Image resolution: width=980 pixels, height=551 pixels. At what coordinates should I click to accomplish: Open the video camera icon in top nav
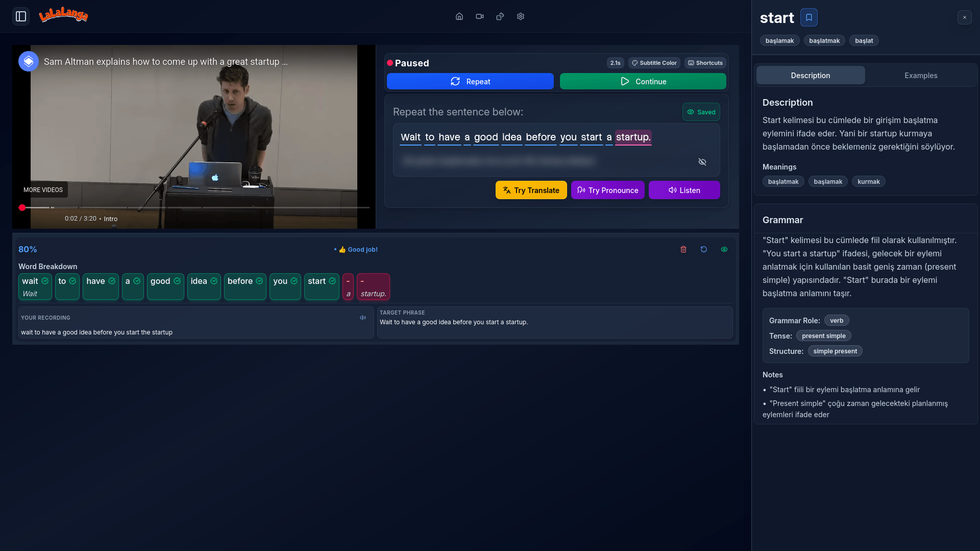click(480, 16)
